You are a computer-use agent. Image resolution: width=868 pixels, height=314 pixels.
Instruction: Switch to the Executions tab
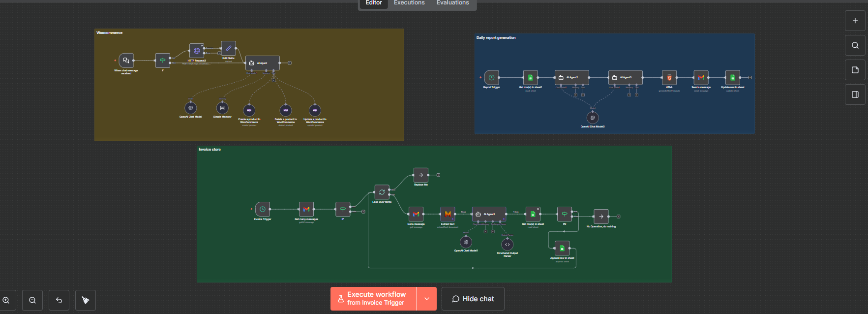coord(409,3)
